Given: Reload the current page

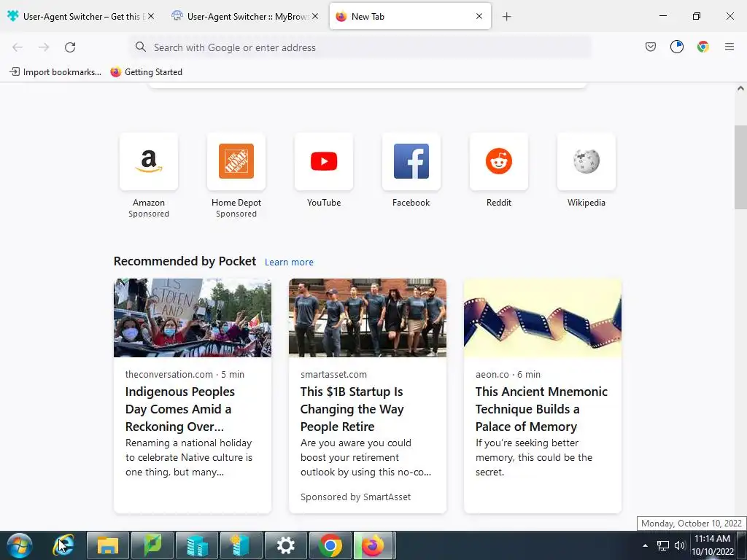Looking at the screenshot, I should tap(70, 47).
